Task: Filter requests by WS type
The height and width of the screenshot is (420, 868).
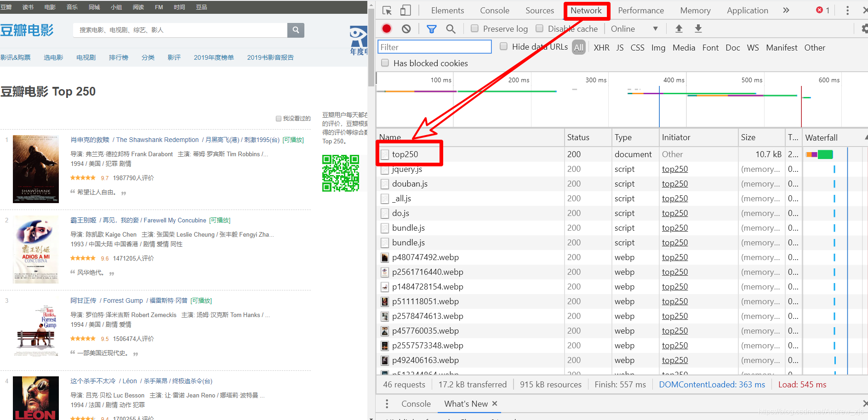Action: pos(753,48)
